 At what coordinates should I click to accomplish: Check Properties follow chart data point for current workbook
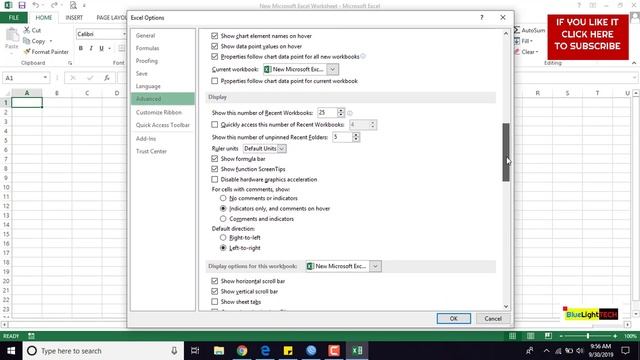tap(215, 81)
